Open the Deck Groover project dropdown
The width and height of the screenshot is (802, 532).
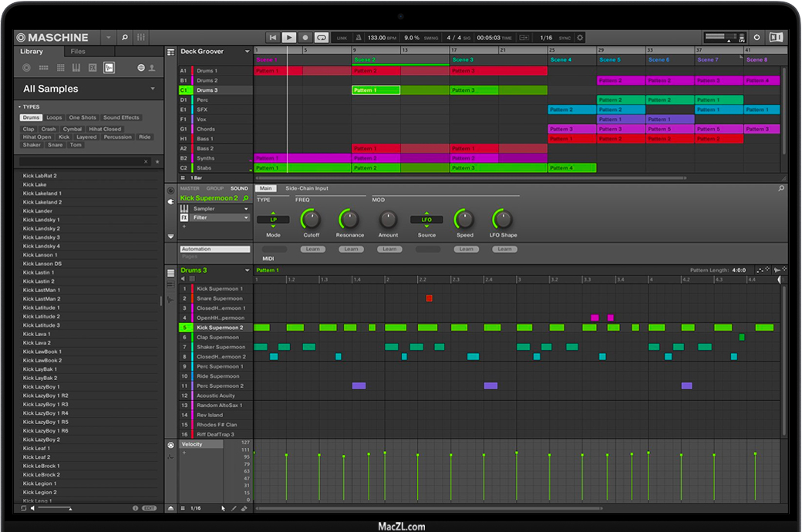(x=248, y=52)
